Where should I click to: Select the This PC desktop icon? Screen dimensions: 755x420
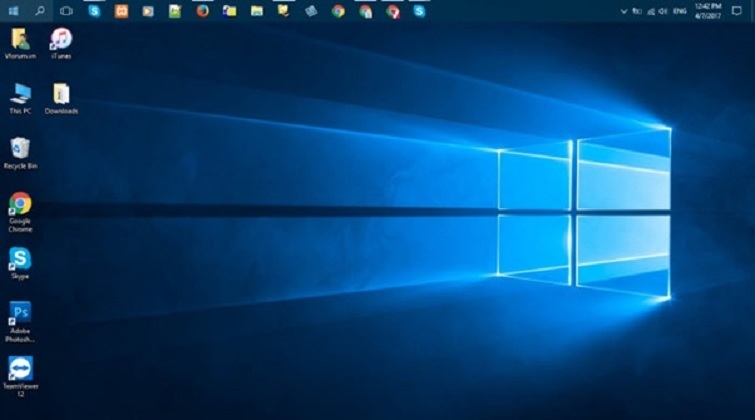click(20, 94)
